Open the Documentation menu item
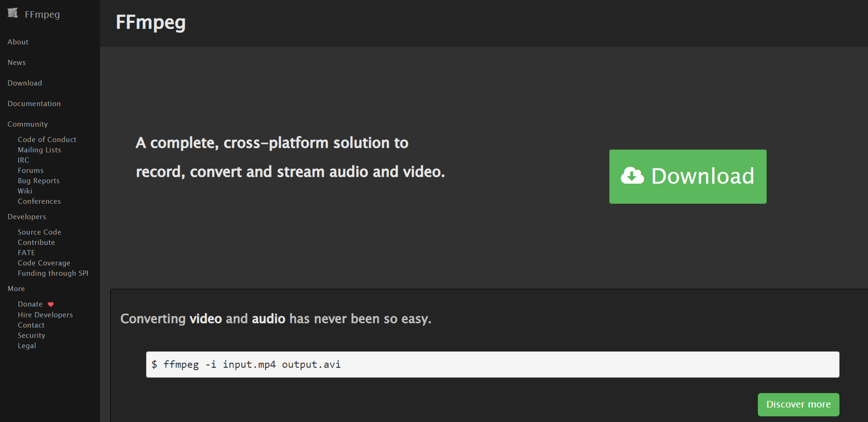 pos(34,104)
